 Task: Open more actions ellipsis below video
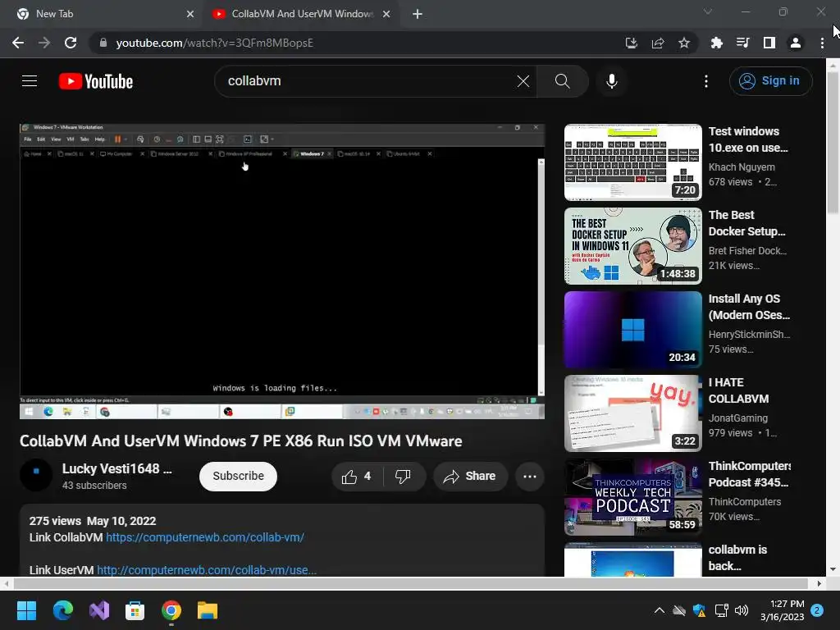530,477
